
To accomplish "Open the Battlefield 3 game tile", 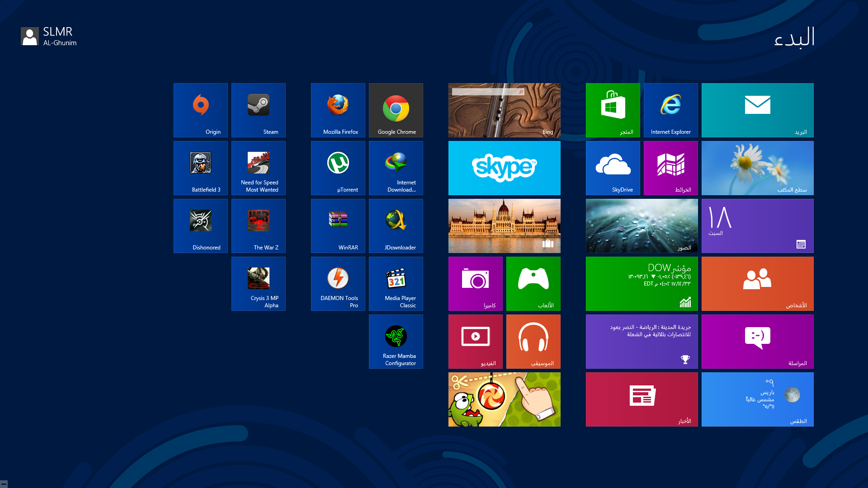I will [201, 168].
